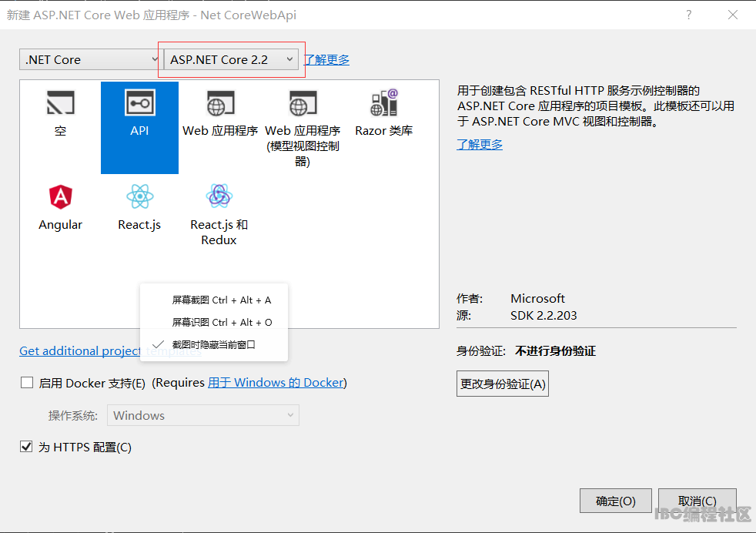The width and height of the screenshot is (756, 533).
Task: Pick the React.js project template
Action: point(139,207)
